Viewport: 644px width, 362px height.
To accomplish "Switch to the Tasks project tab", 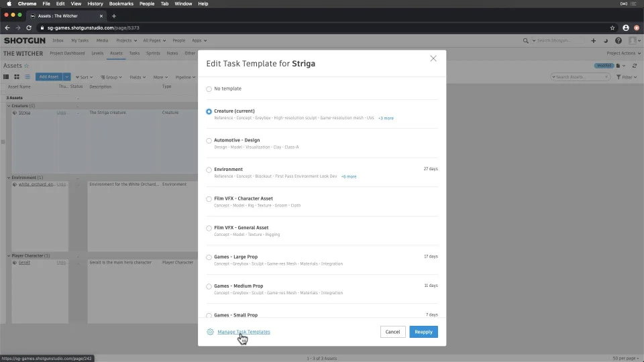I will pos(134,54).
